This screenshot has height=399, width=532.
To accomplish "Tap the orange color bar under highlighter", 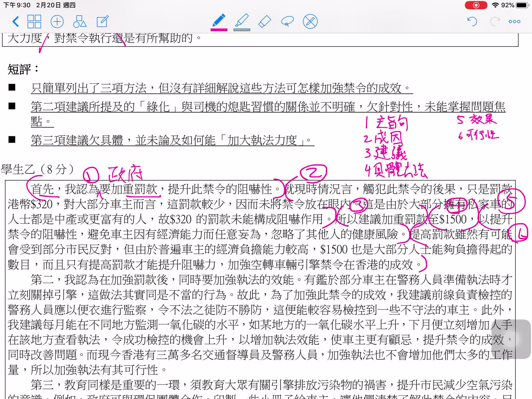I will (242, 29).
